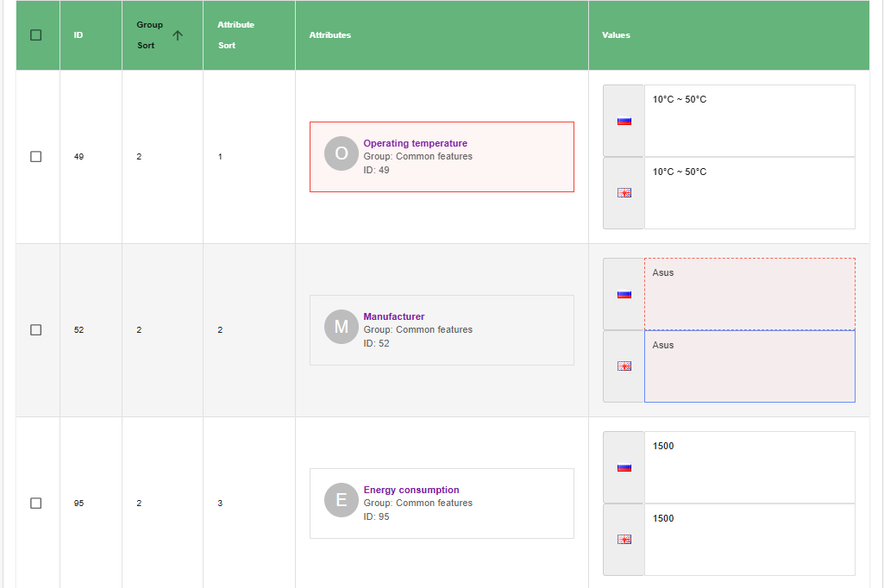Edit the Russian Asus value field

pyautogui.click(x=749, y=294)
